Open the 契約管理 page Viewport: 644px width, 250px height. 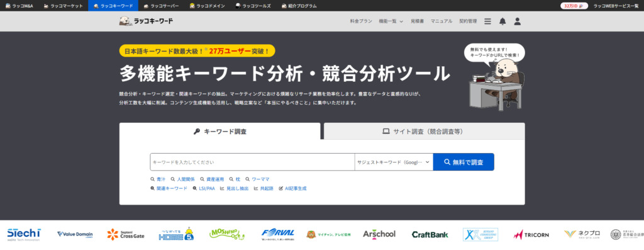[x=468, y=21]
